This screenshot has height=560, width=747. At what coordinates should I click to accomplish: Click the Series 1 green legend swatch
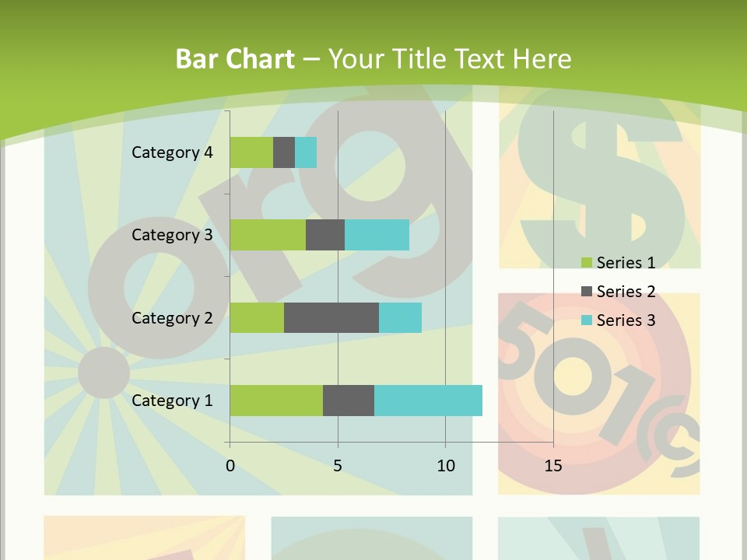pos(586,263)
